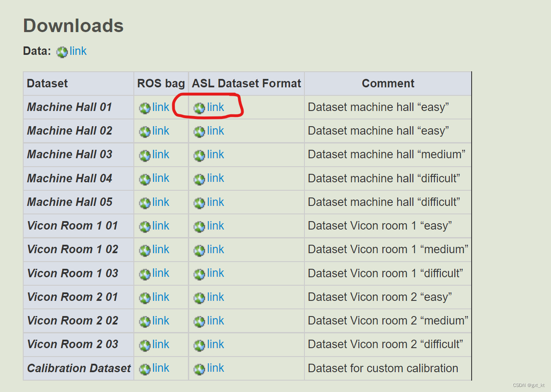Click ASL globe icon in Machine Hall 02 row
This screenshot has height=392, width=551.
click(x=199, y=132)
